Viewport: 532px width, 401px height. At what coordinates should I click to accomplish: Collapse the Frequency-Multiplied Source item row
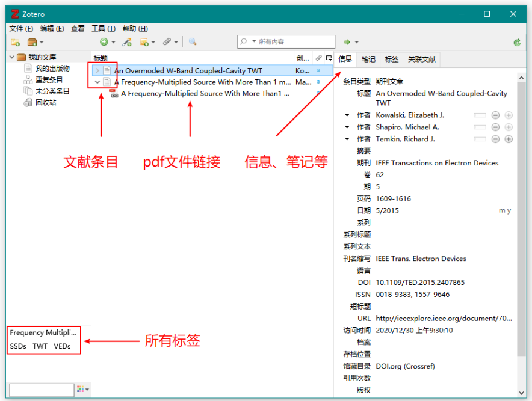click(97, 82)
